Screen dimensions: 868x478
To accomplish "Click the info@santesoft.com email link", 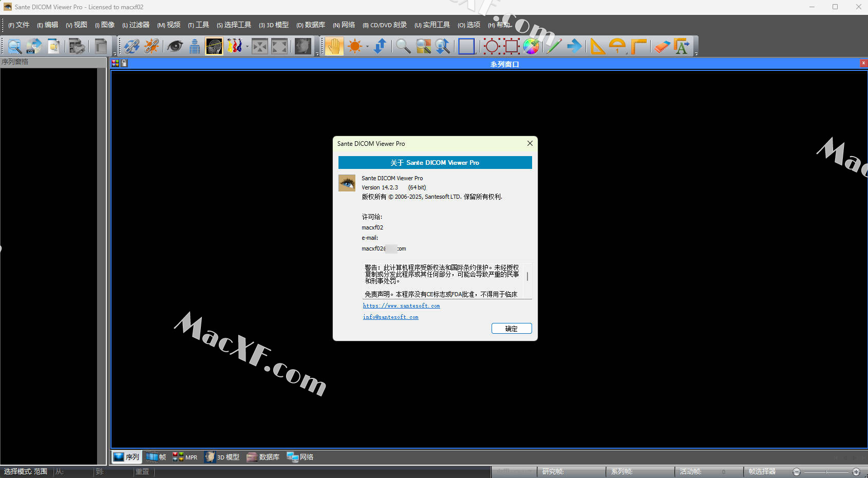I will tap(390, 317).
